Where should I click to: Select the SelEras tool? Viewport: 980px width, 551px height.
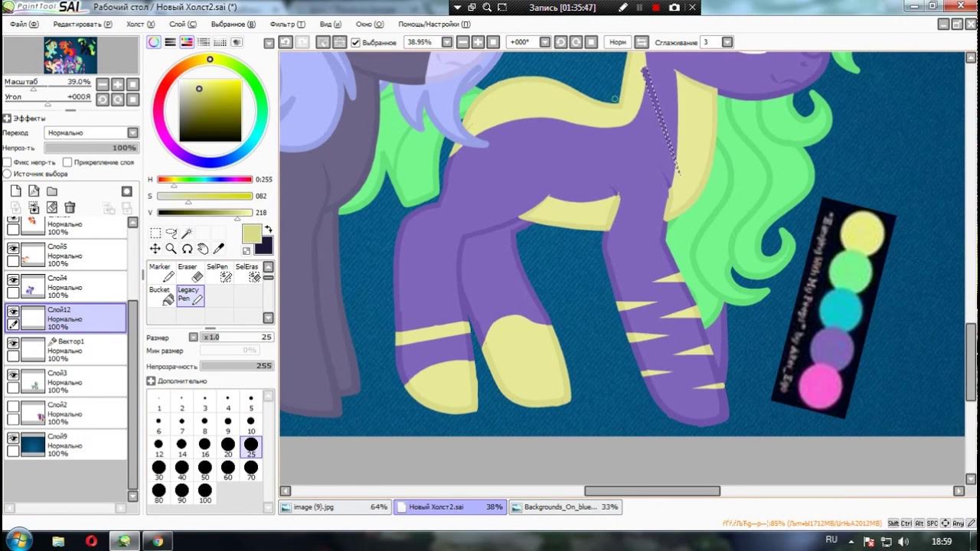point(247,272)
